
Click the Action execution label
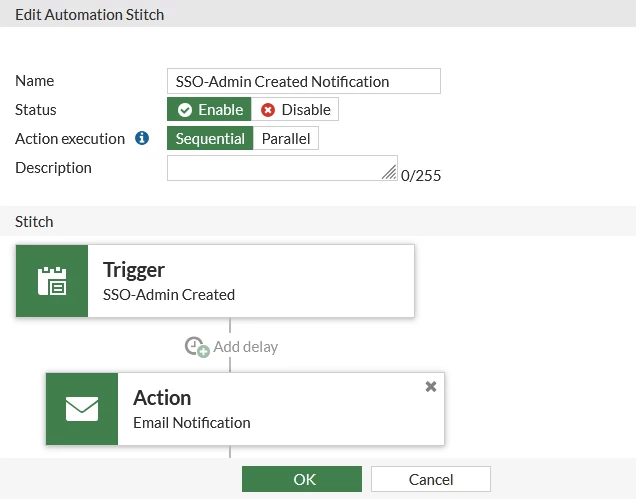pyautogui.click(x=70, y=139)
